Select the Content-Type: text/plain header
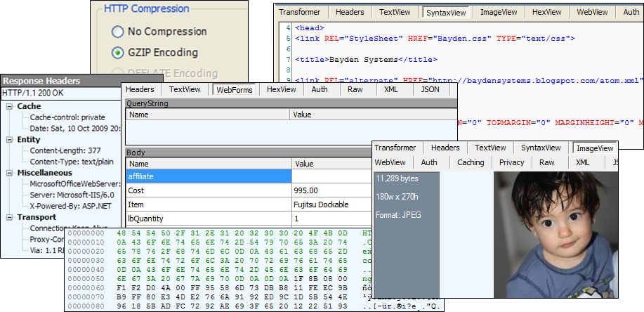The width and height of the screenshot is (644, 312). click(72, 162)
